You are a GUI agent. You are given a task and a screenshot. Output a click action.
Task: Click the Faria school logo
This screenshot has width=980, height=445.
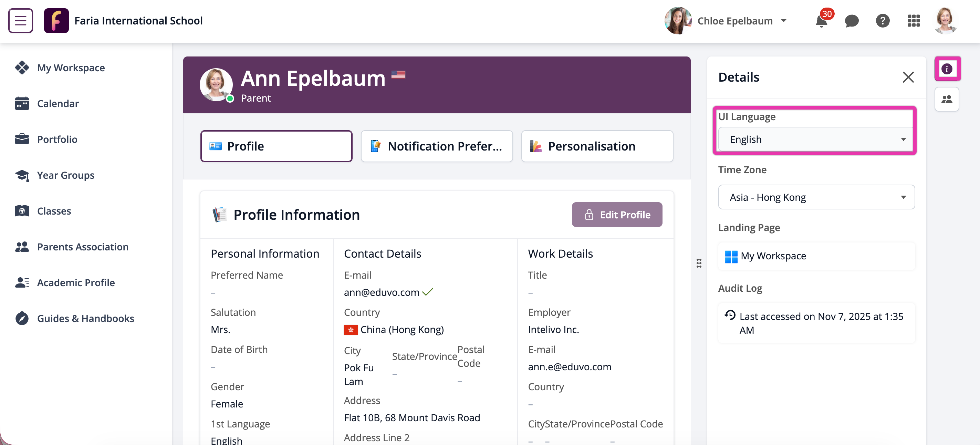point(56,21)
